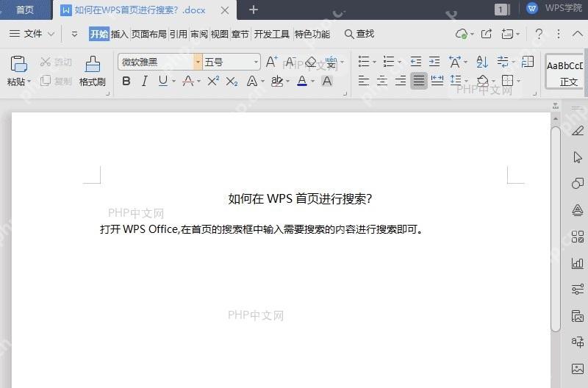Screen dimensions: 588x388
Task: Open the font dialog launcher
Action: (x=345, y=94)
